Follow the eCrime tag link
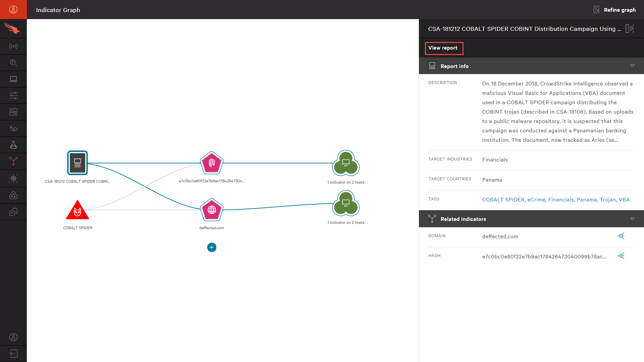 pos(536,200)
